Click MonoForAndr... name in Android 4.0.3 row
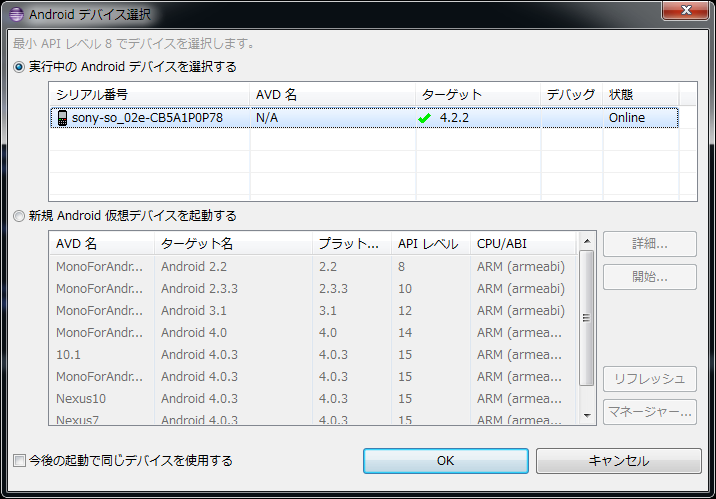 99,377
